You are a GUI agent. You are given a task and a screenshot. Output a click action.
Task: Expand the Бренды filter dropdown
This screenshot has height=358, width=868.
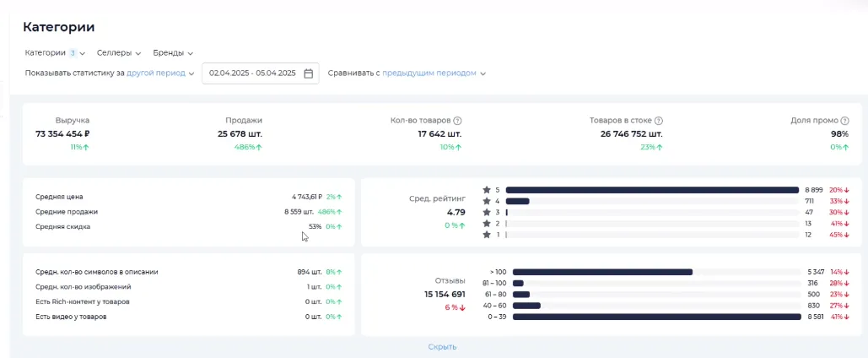click(x=173, y=53)
